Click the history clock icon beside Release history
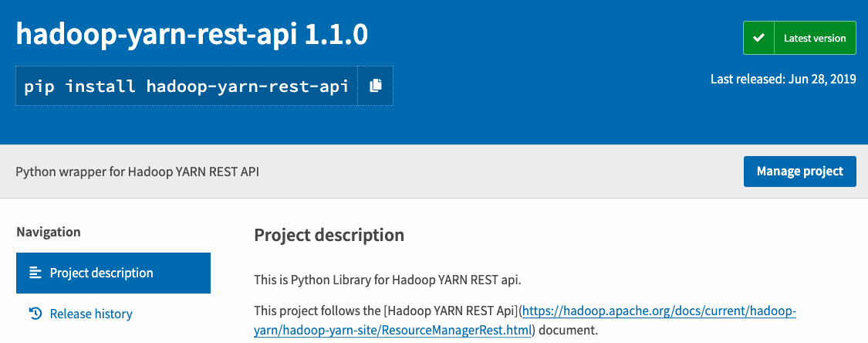Image resolution: width=868 pixels, height=343 pixels. (x=35, y=314)
